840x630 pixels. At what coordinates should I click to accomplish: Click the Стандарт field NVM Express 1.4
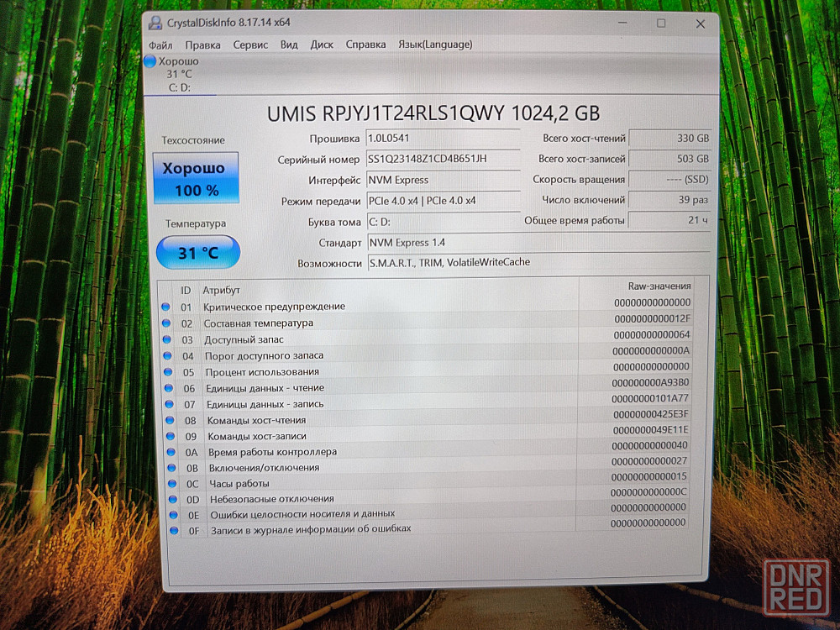pyautogui.click(x=539, y=243)
